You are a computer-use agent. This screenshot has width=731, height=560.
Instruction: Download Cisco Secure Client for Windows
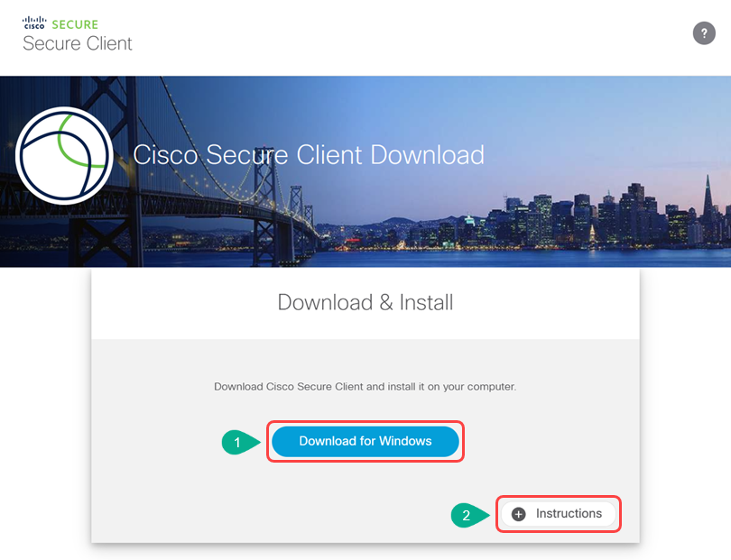tap(365, 441)
